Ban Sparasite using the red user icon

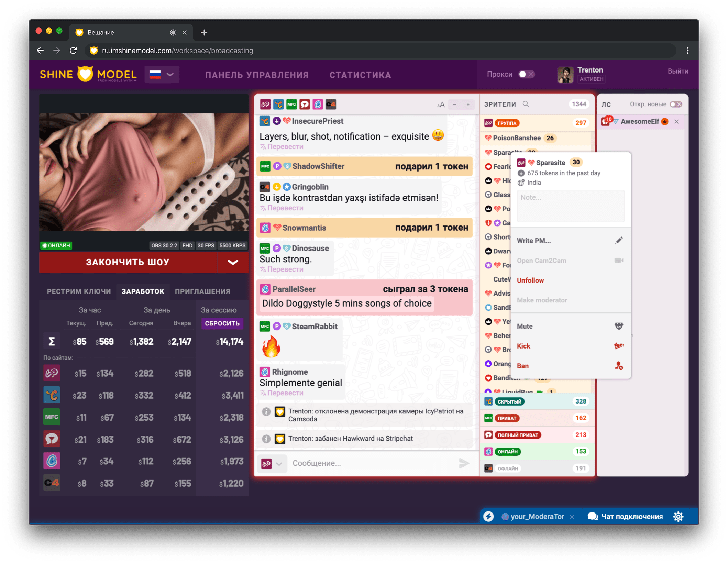pyautogui.click(x=619, y=366)
